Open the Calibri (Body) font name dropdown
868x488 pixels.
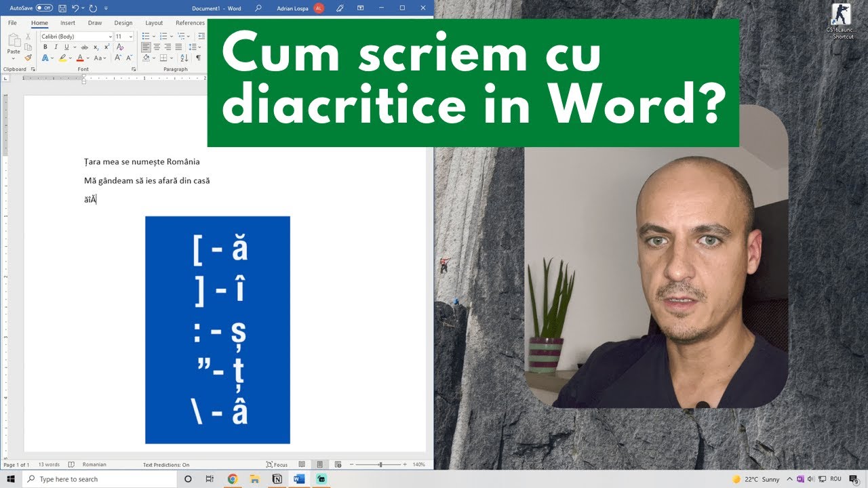(x=110, y=37)
